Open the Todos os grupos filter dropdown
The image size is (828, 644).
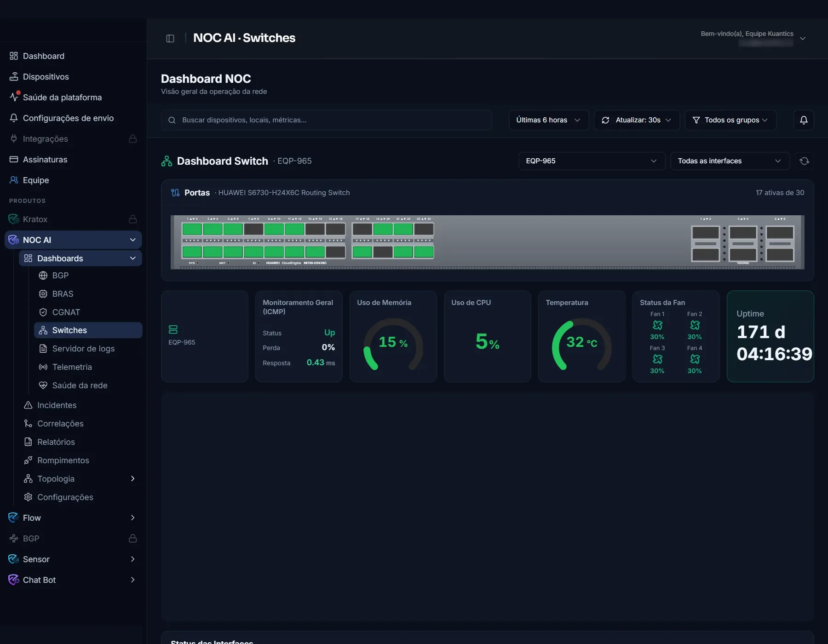730,120
